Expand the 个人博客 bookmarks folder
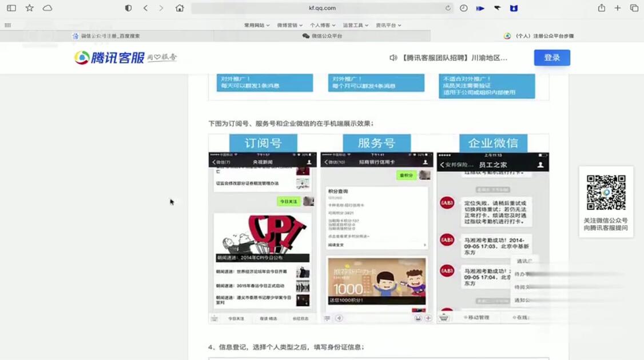Screen dimensions: 644x360 click(x=323, y=25)
